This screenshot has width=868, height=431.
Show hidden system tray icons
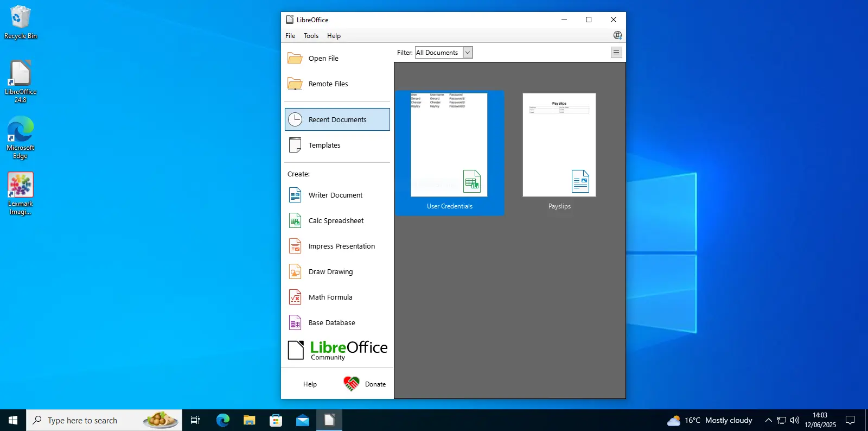(768, 420)
